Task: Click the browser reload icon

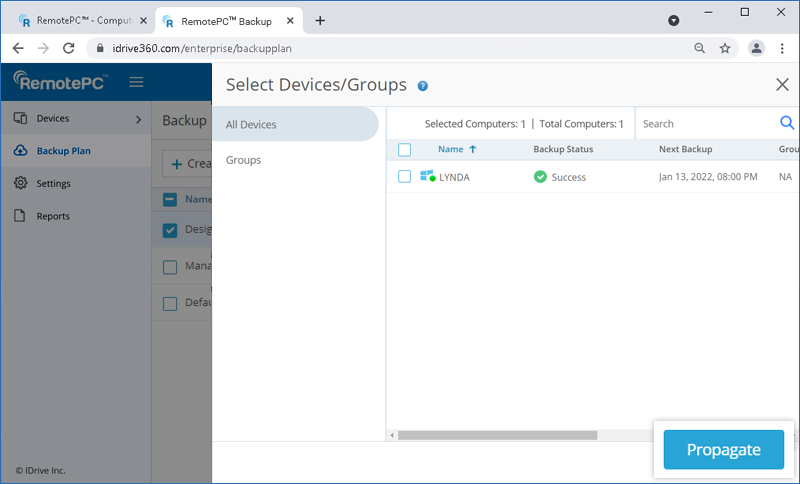Action: 69,48
